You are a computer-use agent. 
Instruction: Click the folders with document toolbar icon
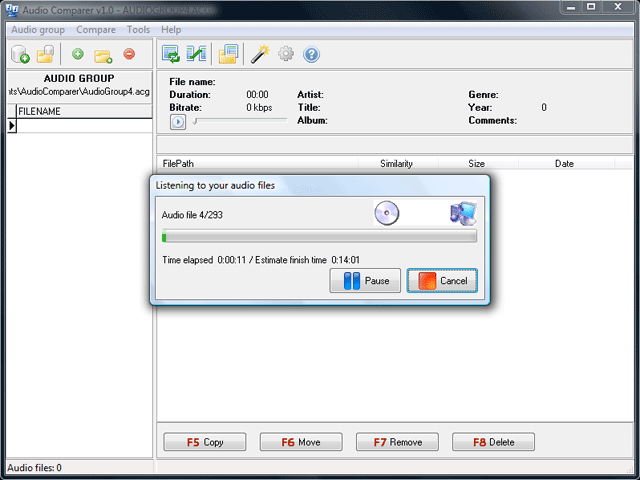[229, 54]
